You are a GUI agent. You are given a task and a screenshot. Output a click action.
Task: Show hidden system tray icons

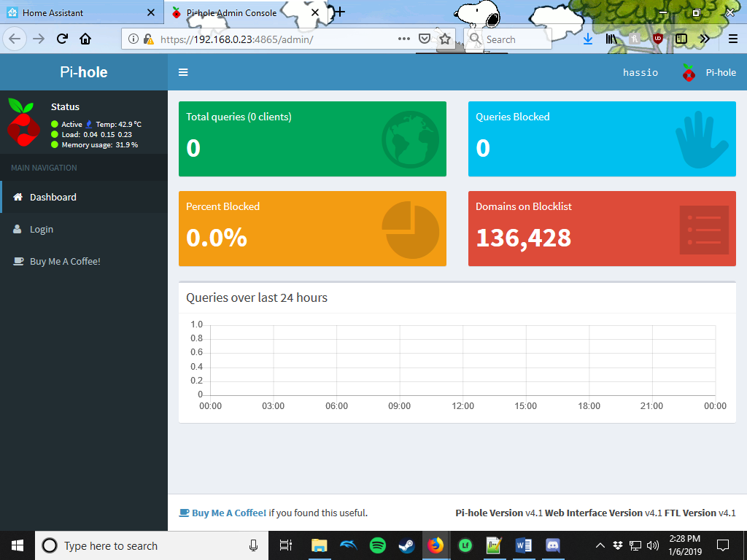point(600,545)
